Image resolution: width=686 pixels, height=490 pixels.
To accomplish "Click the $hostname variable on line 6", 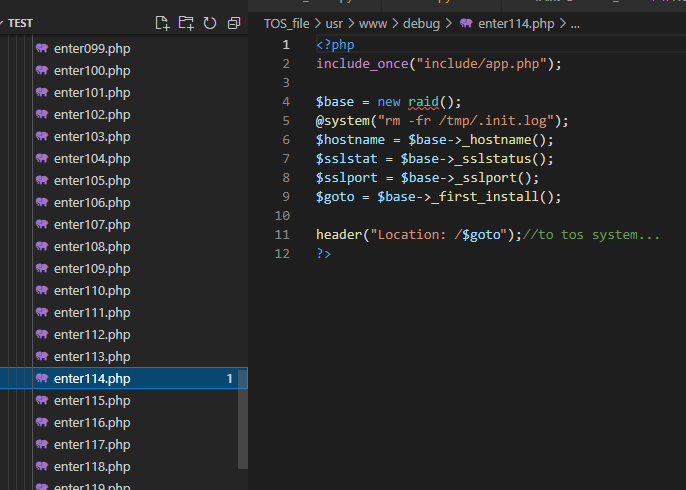I will click(350, 140).
